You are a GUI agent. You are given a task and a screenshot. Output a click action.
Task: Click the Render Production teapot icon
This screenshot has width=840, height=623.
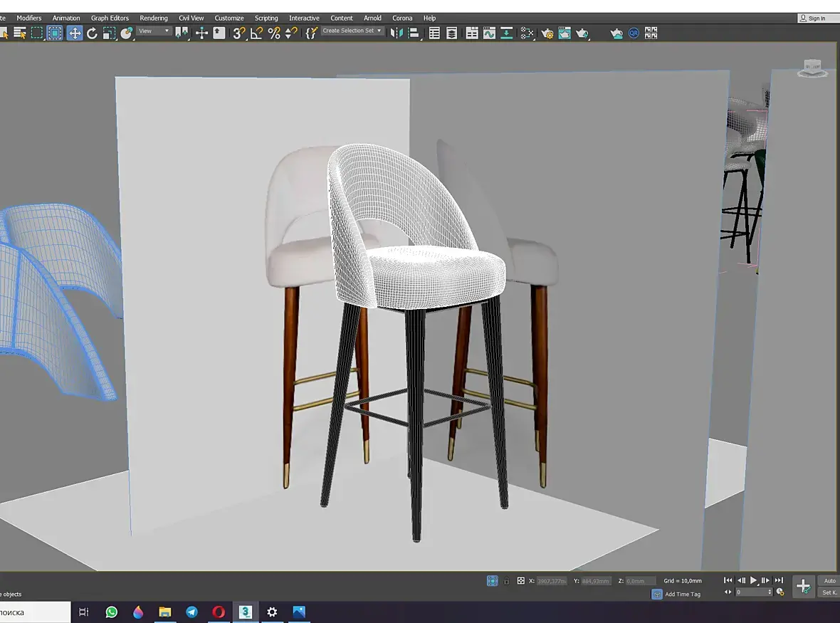[582, 33]
